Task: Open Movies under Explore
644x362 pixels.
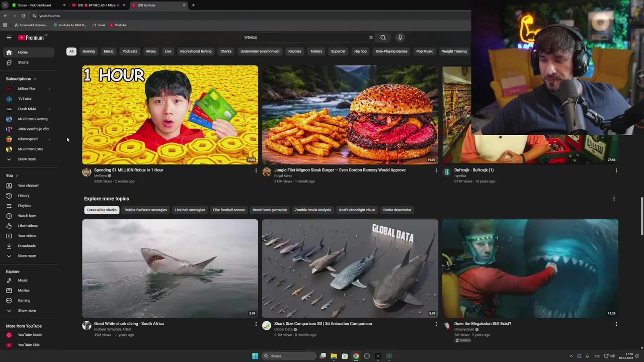Action: (x=29, y=291)
